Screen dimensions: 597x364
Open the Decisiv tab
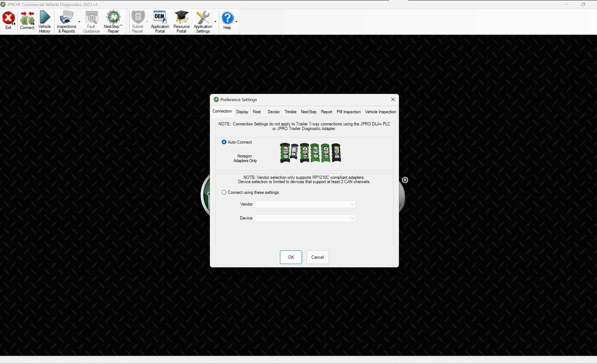pyautogui.click(x=274, y=112)
